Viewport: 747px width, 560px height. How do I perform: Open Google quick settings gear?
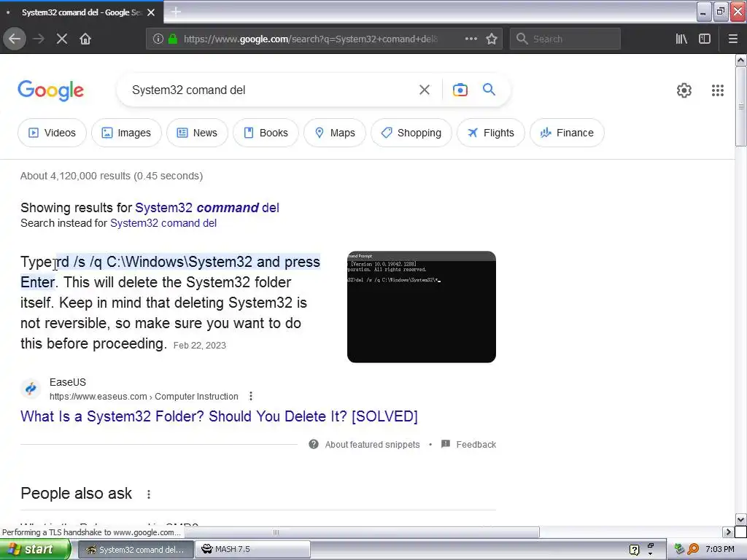684,90
